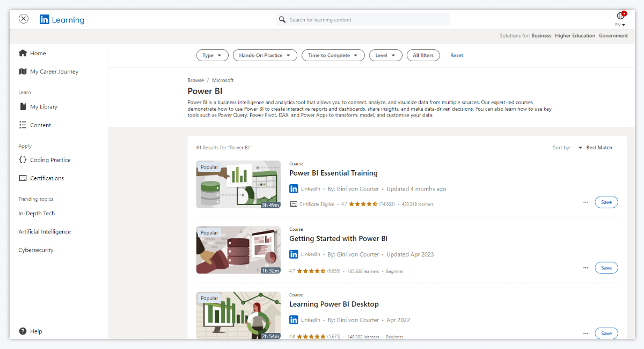644x349 pixels.
Task: Click the All filters button
Action: tap(423, 55)
